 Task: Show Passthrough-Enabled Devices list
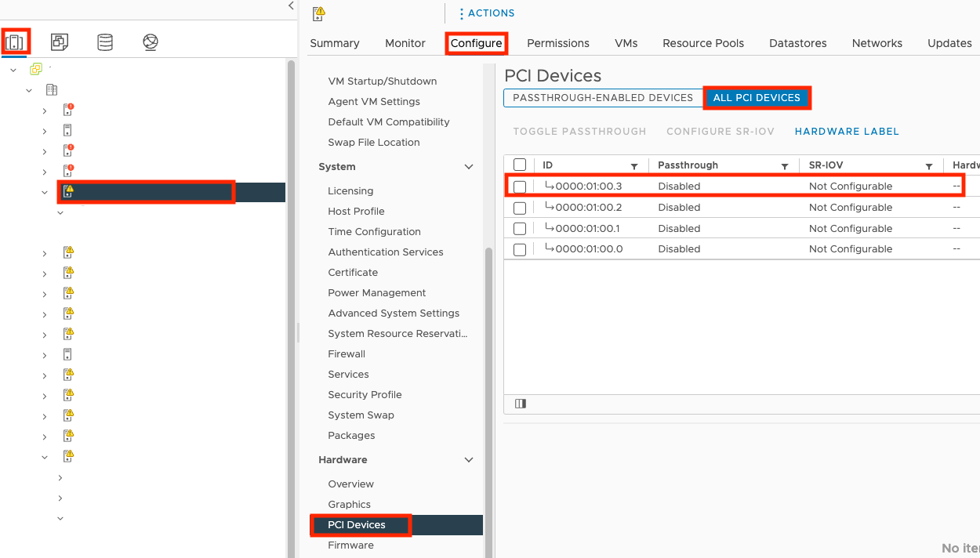tap(603, 98)
